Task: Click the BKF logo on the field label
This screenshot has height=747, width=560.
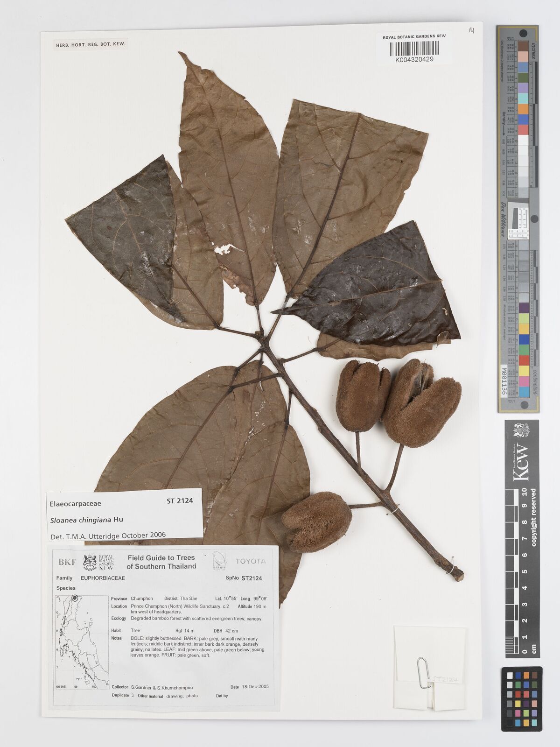Action: pyautogui.click(x=67, y=562)
